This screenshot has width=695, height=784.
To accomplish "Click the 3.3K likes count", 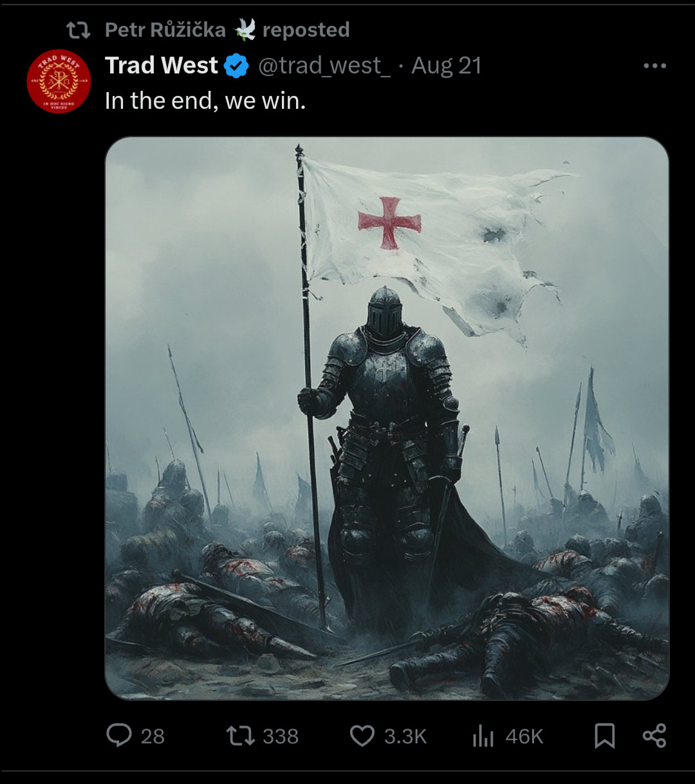I will point(405,736).
